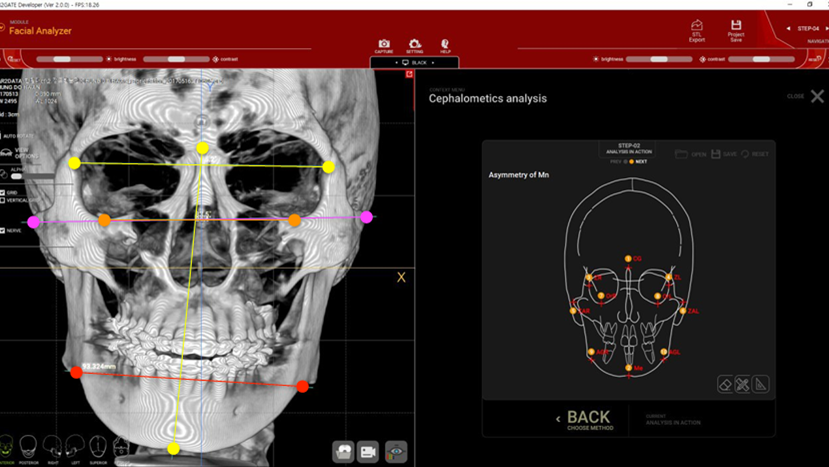The height and width of the screenshot is (467, 829).
Task: Toggle the eye visibility button in viewport
Action: coord(396,452)
